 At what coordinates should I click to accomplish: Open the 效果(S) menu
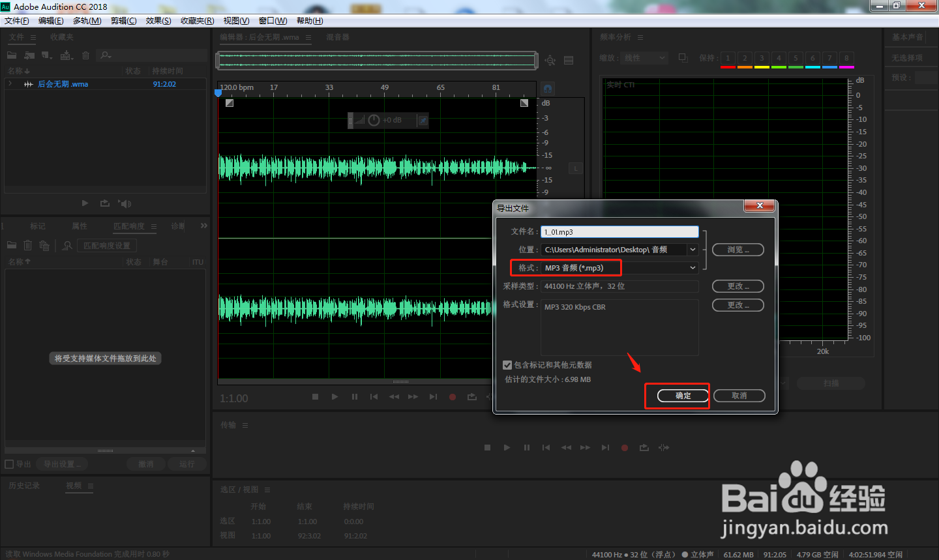tap(158, 21)
